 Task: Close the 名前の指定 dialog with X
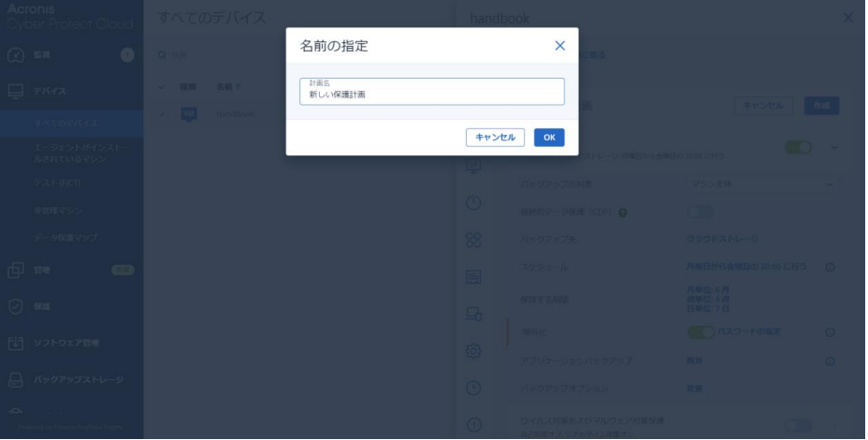click(x=559, y=45)
